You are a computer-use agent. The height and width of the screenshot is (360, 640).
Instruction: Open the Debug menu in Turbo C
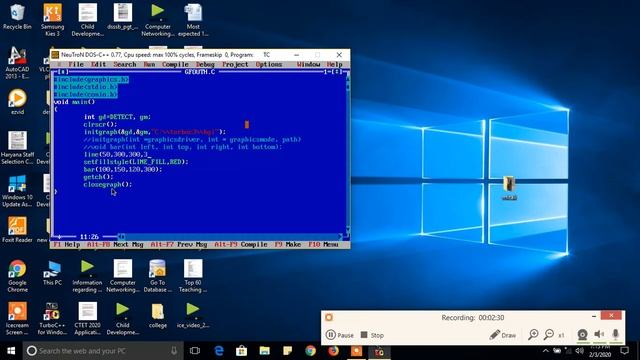tap(205, 64)
